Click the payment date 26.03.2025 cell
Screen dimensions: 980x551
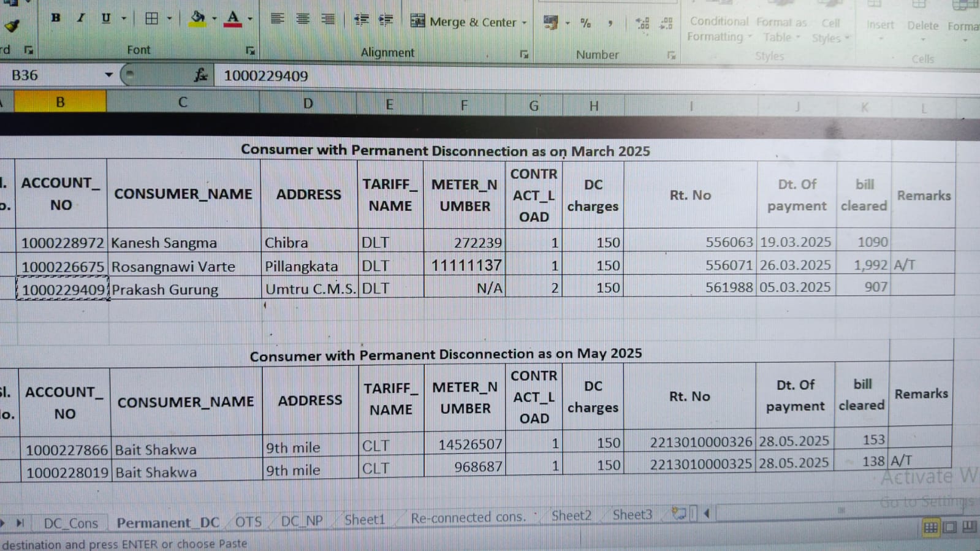(x=796, y=265)
